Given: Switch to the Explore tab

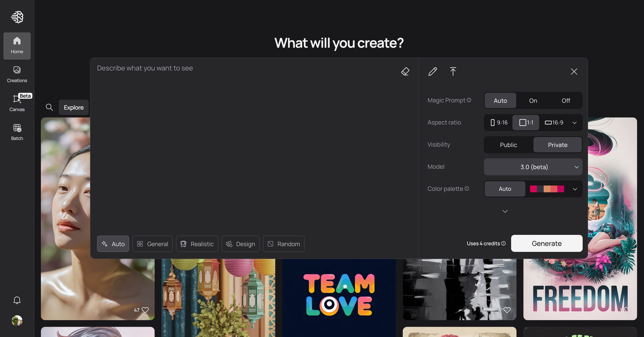Looking at the screenshot, I should point(73,107).
